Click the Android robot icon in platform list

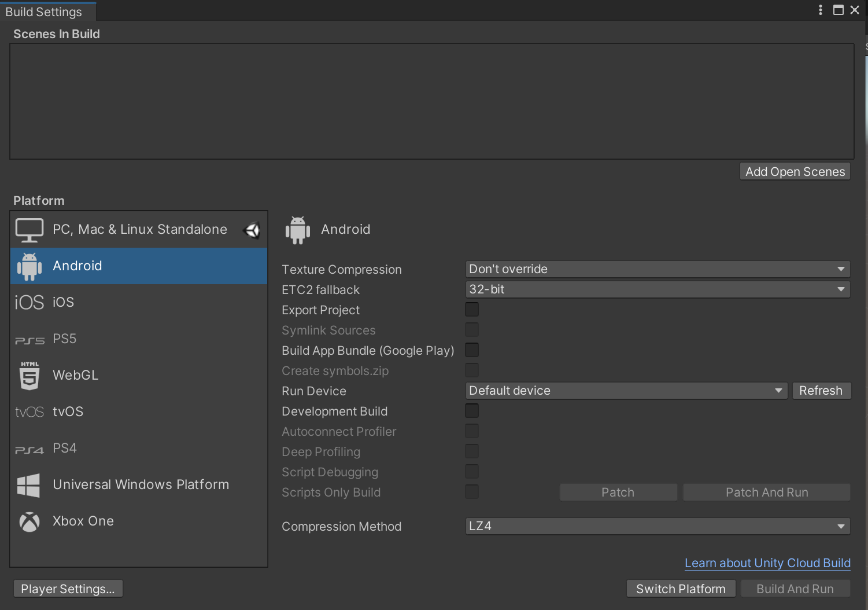click(x=29, y=266)
